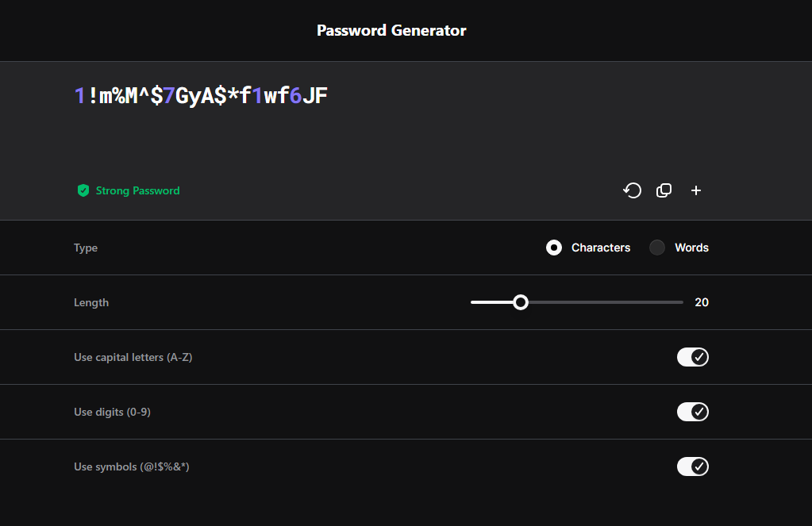
Task: Click the Length row label
Action: pos(91,302)
